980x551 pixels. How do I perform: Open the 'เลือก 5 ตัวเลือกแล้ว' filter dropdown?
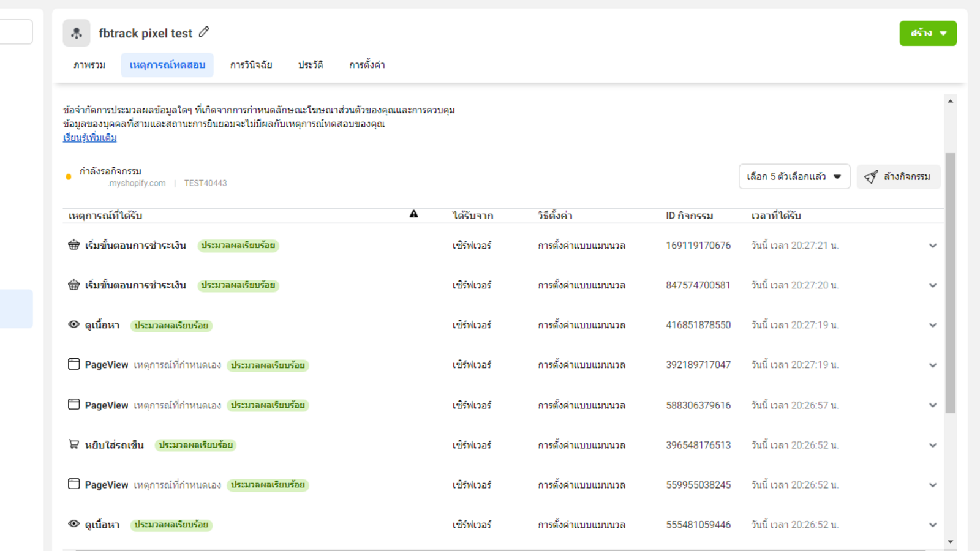point(794,176)
